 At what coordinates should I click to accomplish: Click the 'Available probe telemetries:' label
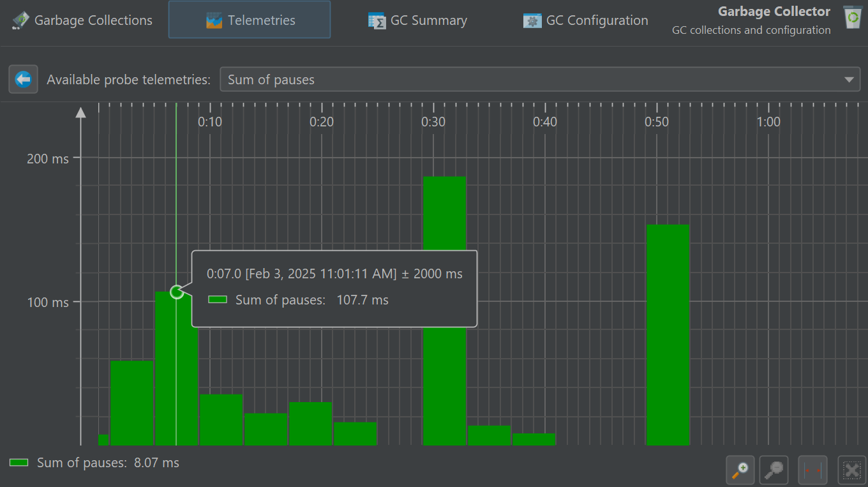coord(128,80)
